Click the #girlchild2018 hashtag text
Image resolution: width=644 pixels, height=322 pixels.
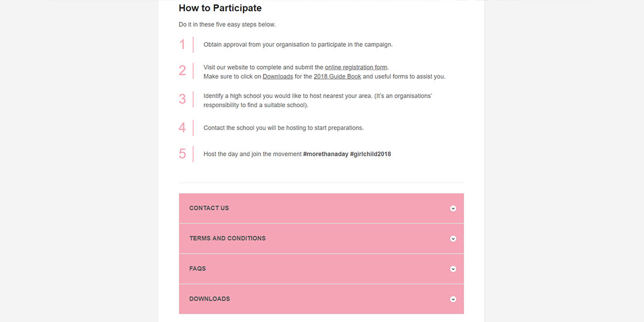coord(371,155)
